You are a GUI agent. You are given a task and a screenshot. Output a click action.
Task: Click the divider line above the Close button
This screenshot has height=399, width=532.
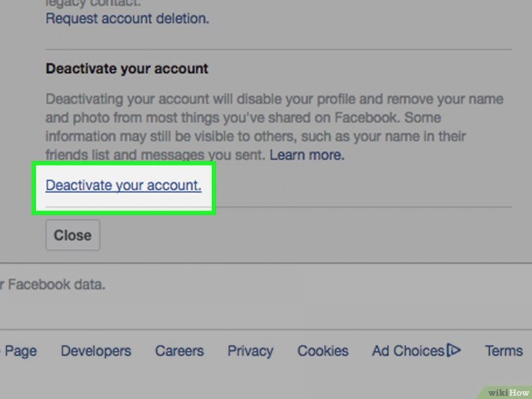pyautogui.click(x=359, y=208)
